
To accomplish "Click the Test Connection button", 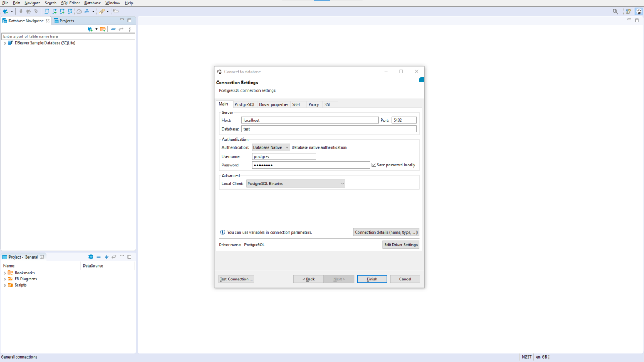I will pyautogui.click(x=236, y=279).
